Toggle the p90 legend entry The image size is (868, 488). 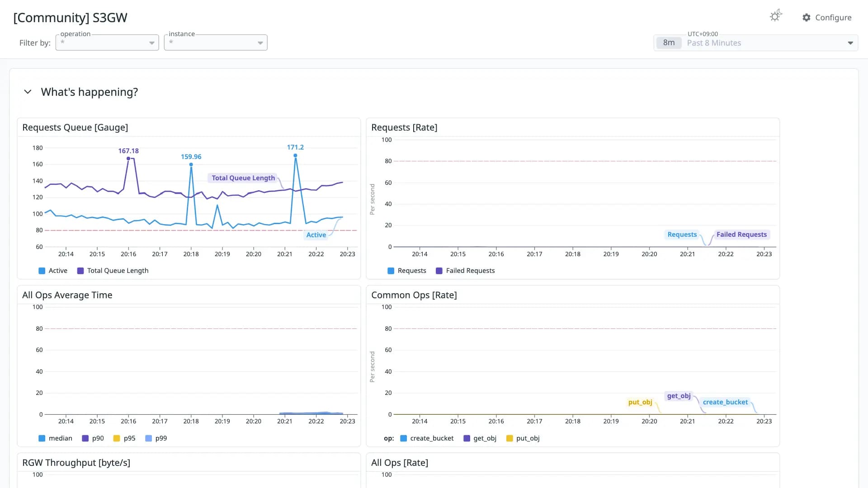(x=93, y=438)
